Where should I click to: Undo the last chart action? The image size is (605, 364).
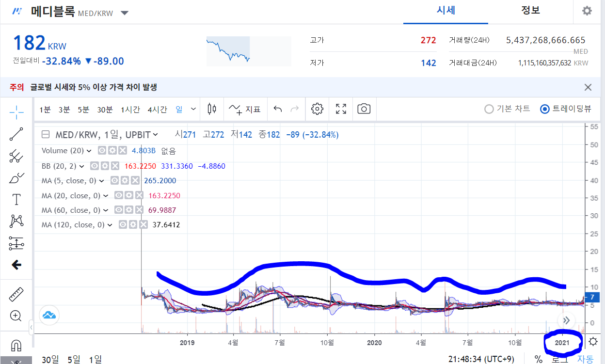278,109
